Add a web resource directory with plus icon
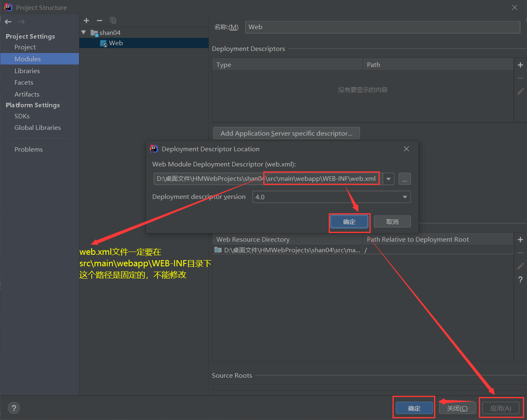Image resolution: width=527 pixels, height=420 pixels. (x=520, y=240)
